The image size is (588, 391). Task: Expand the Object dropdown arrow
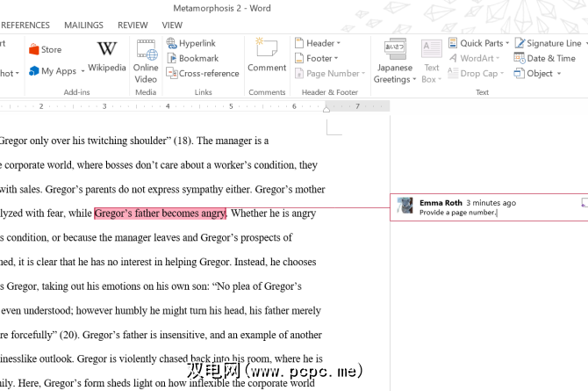(x=559, y=73)
